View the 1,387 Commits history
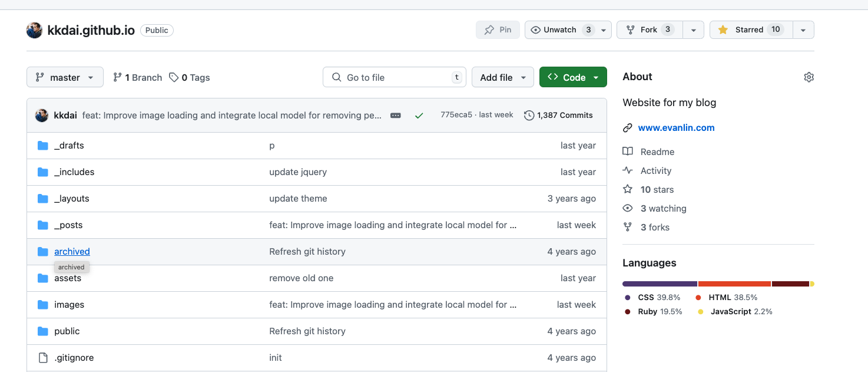 (558, 115)
